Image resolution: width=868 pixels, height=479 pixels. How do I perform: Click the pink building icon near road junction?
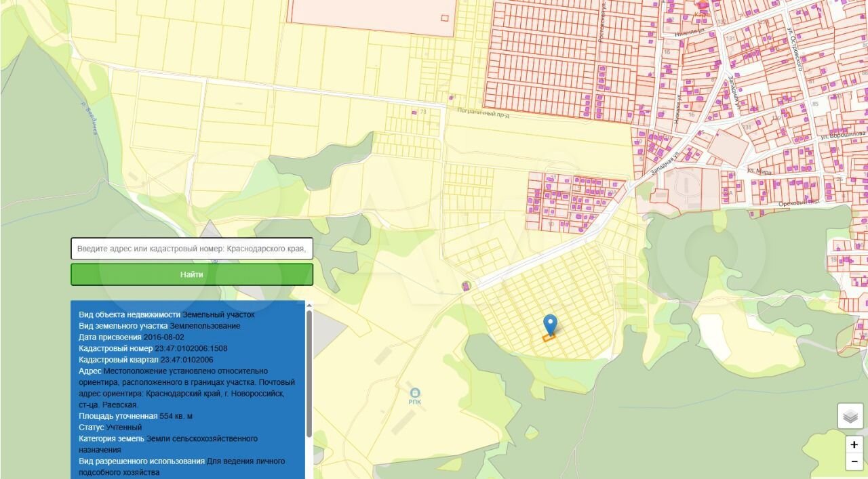pos(465,287)
